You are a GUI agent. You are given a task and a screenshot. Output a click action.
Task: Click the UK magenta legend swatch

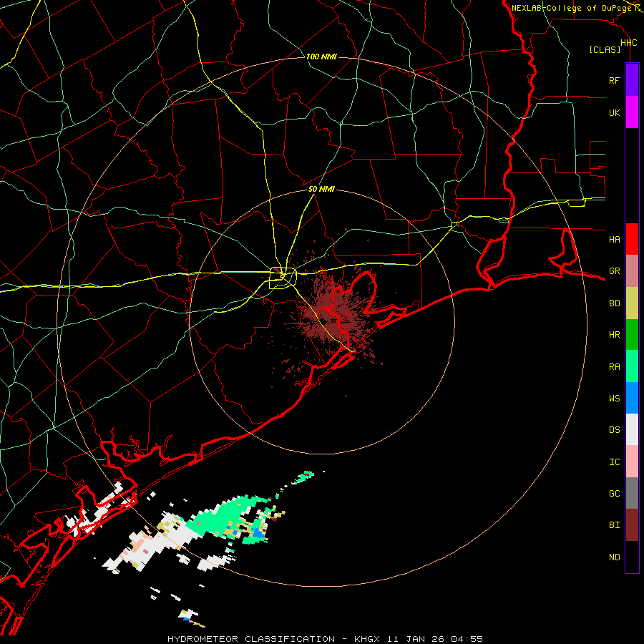pyautogui.click(x=632, y=112)
